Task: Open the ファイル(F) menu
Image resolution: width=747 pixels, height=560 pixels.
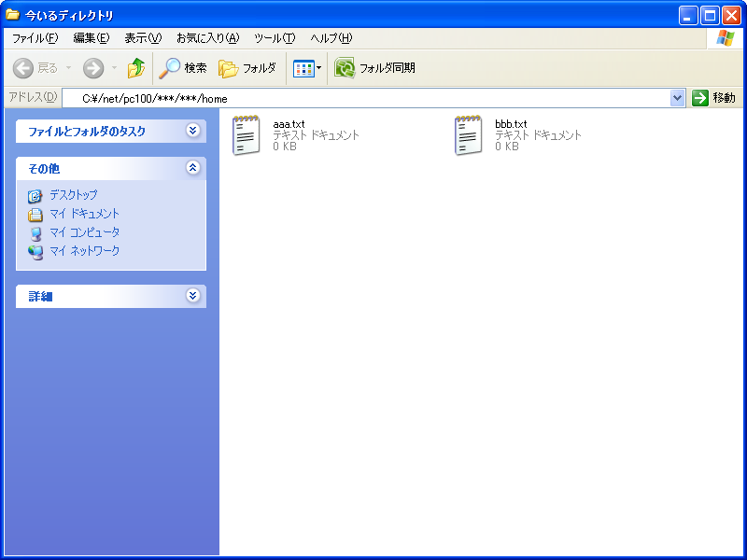Action: click(35, 38)
